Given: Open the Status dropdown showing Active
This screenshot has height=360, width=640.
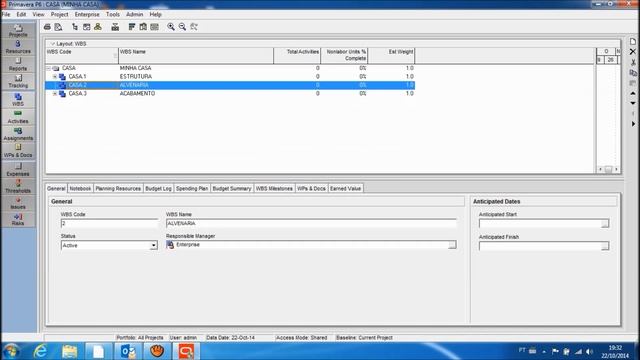Looking at the screenshot, I should 153,246.
